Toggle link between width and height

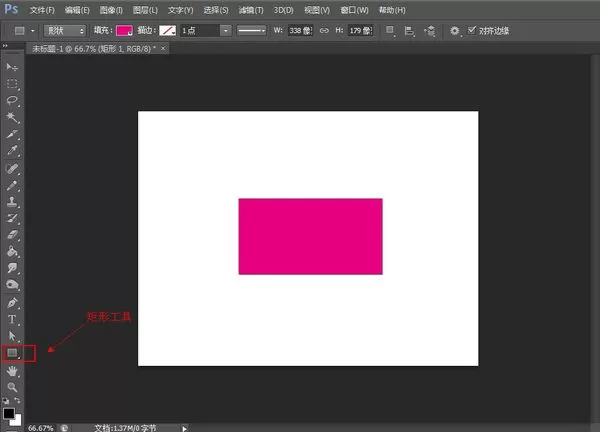tap(324, 31)
